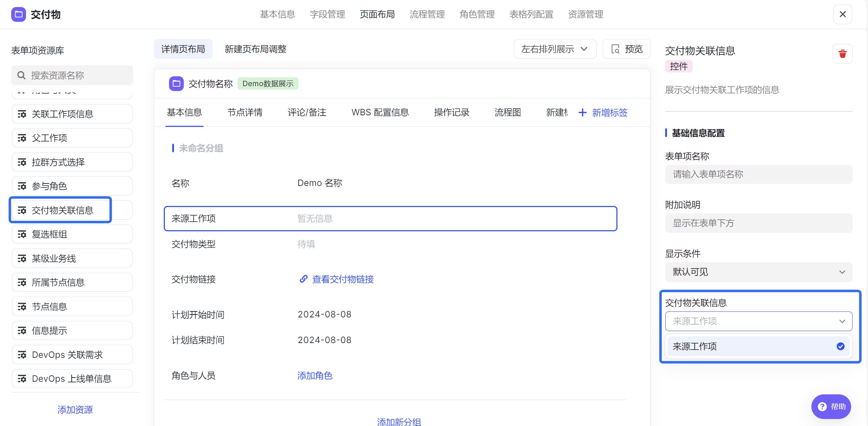Switch to 字段管理 tab
This screenshot has height=426, width=868.
point(327,14)
